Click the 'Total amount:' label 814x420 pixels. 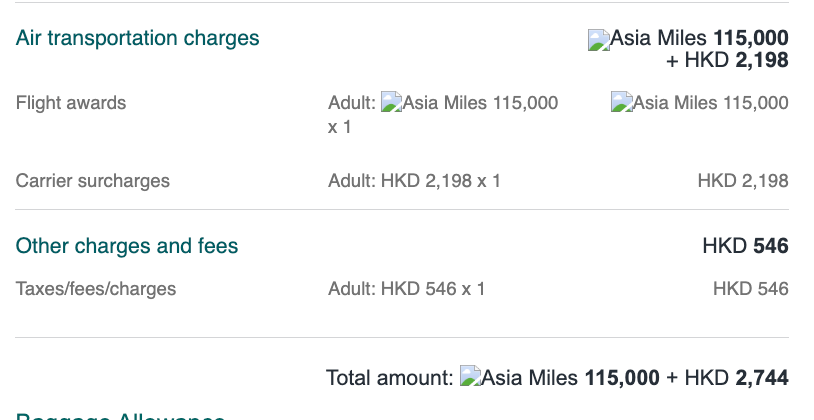390,377
